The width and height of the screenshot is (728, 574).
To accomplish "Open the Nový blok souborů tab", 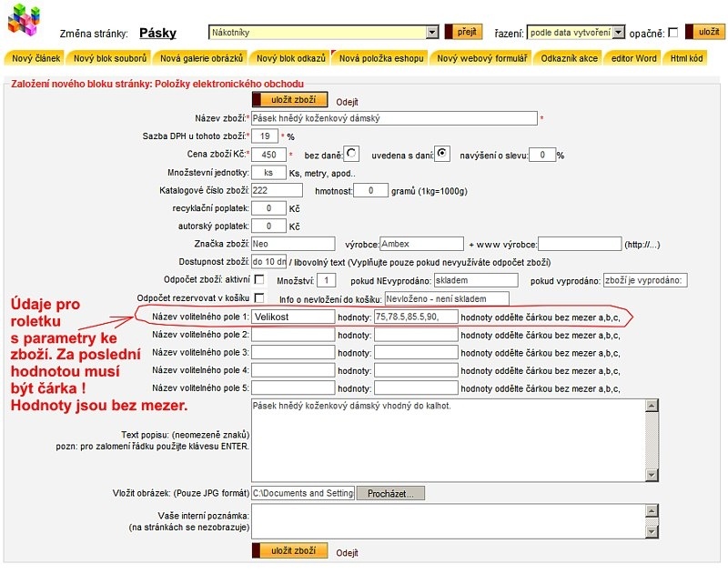I will (x=109, y=58).
